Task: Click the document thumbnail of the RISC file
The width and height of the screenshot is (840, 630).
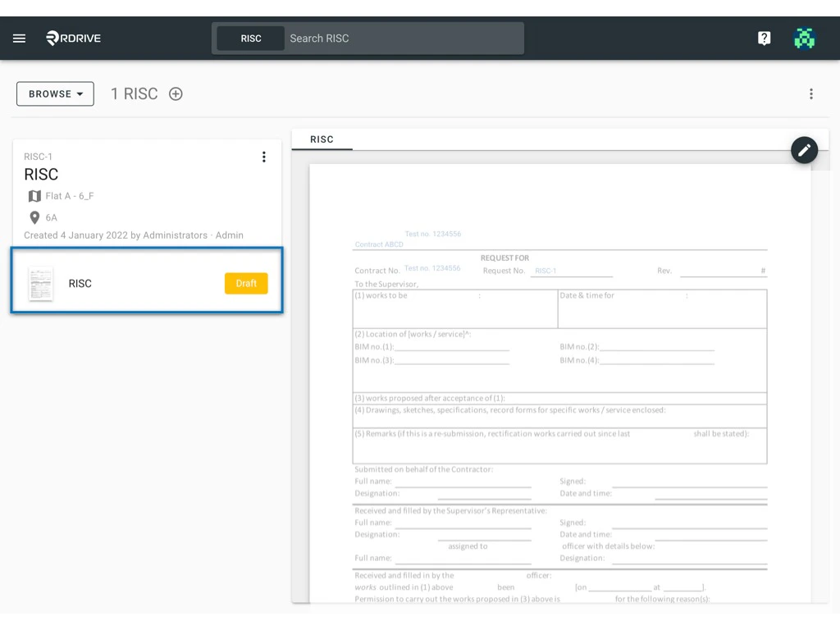Action: point(40,283)
